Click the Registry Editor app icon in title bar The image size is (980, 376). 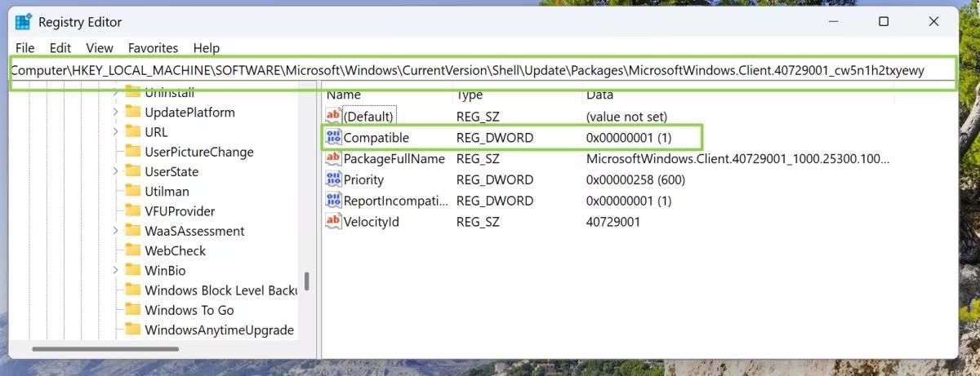coord(24,21)
